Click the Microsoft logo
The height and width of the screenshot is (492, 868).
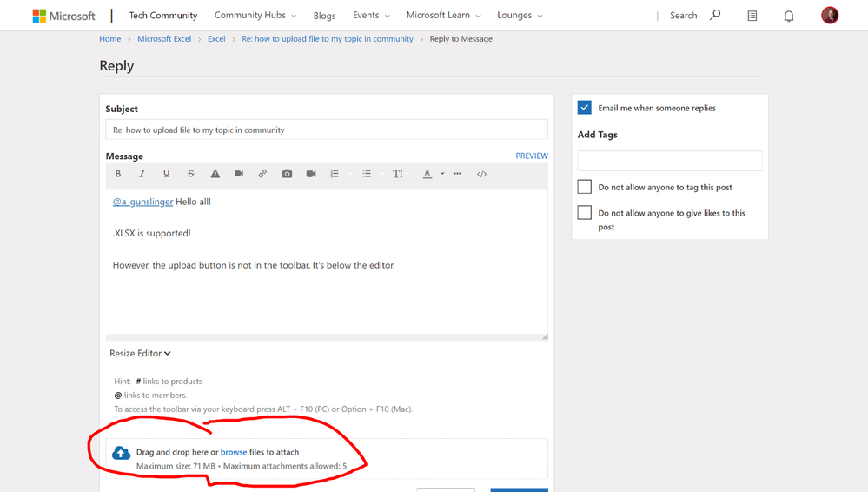click(63, 16)
